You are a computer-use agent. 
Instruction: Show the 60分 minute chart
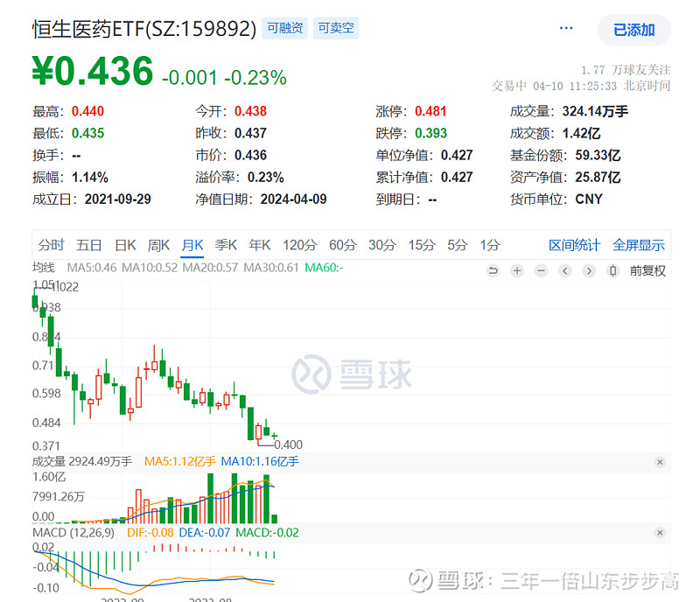pos(343,245)
